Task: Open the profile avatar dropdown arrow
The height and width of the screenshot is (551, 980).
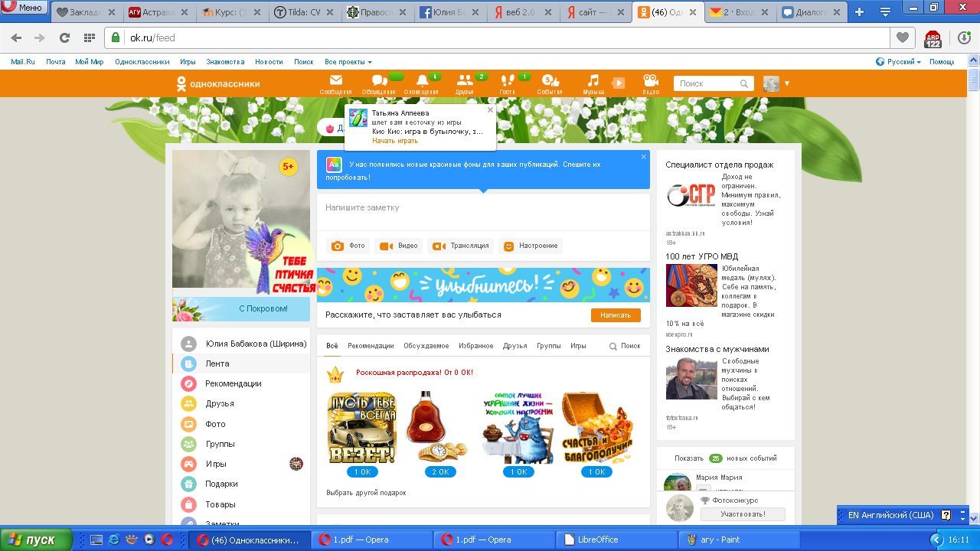Action: (x=786, y=83)
